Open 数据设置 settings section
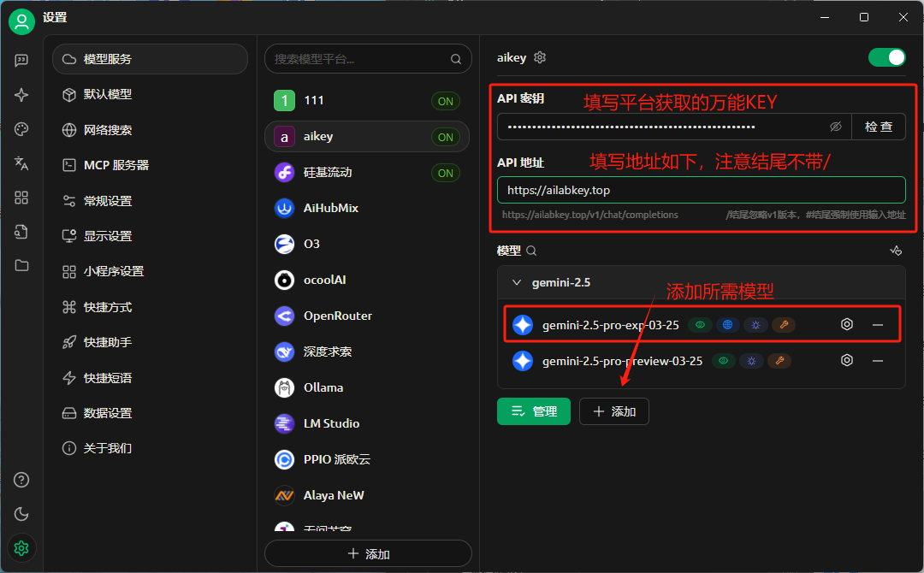The image size is (924, 573). [151, 413]
